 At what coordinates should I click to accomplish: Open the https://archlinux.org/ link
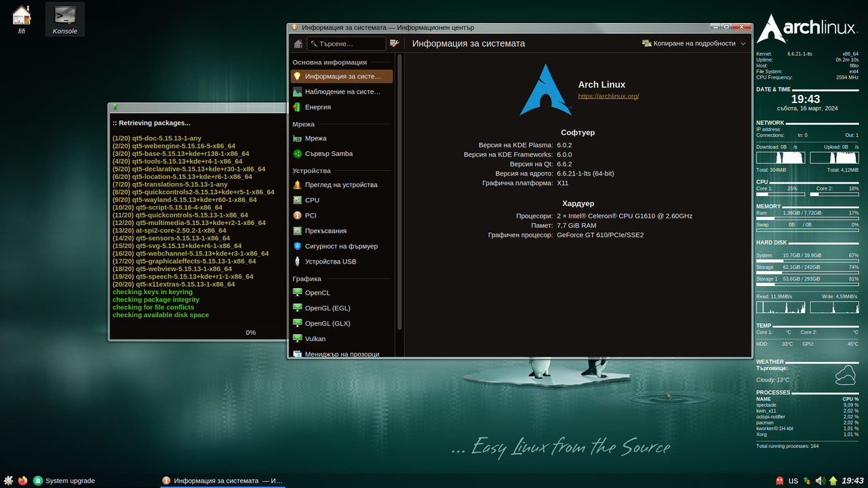(608, 96)
